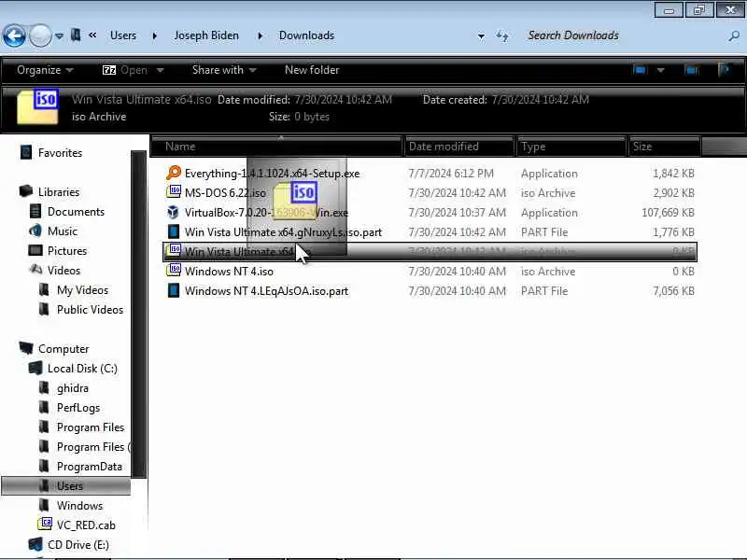Click the Windows NT 4.iso file name
Viewport: 747px width, 560px height.
coord(229,272)
